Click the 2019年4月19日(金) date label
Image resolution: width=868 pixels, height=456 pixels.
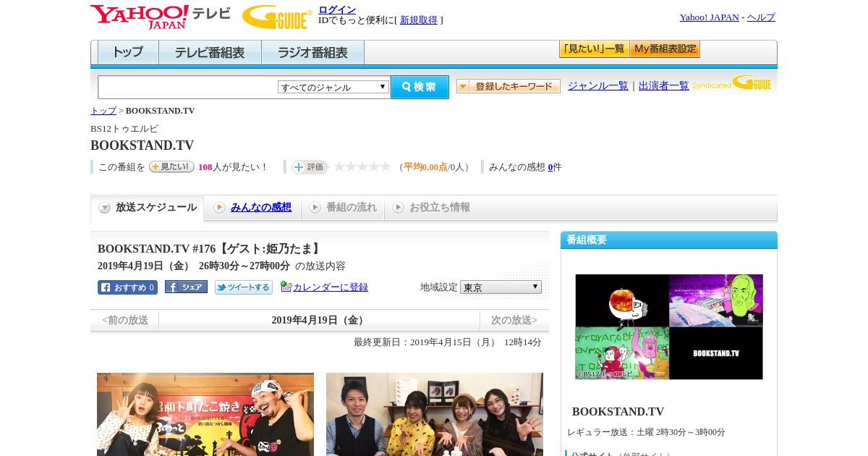point(319,320)
